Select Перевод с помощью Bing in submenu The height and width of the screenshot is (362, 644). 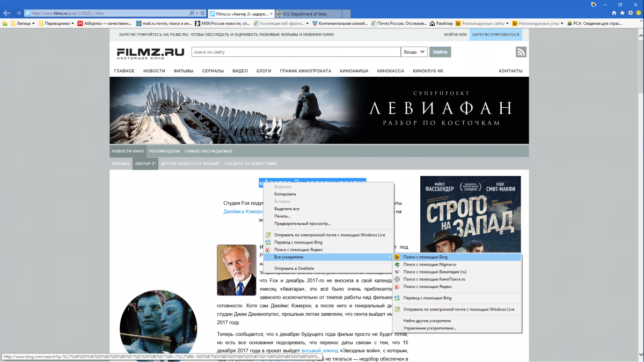coord(457,298)
